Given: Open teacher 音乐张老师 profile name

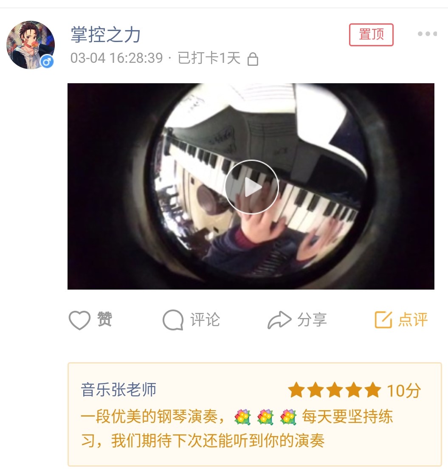Looking at the screenshot, I should pos(118,389).
